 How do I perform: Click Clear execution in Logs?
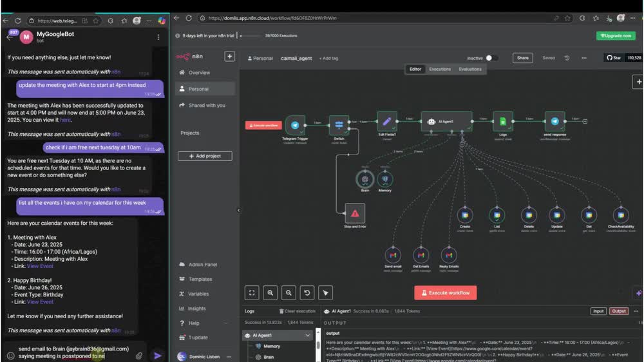point(298,311)
